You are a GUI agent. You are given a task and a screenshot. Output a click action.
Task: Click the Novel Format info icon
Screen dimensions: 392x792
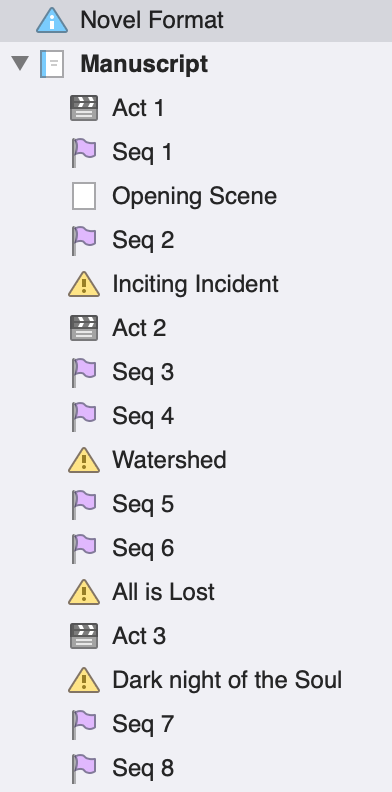(52, 20)
